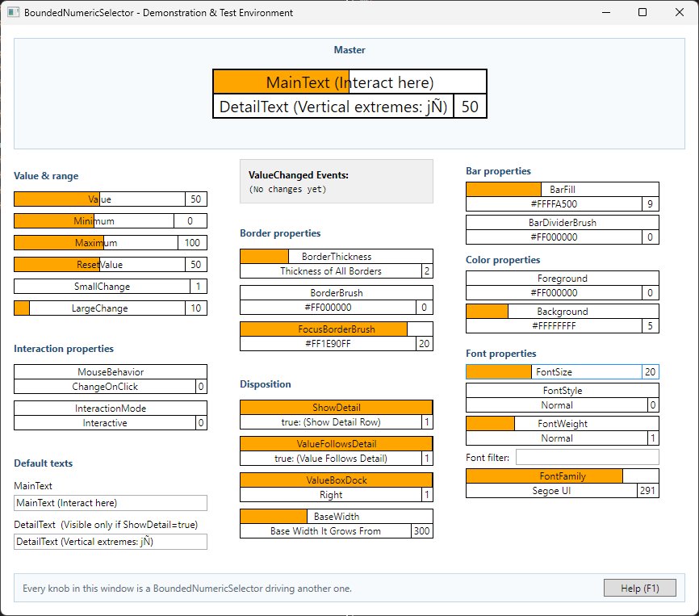Click the Font filter input field
The width and height of the screenshot is (699, 616).
coord(587,457)
